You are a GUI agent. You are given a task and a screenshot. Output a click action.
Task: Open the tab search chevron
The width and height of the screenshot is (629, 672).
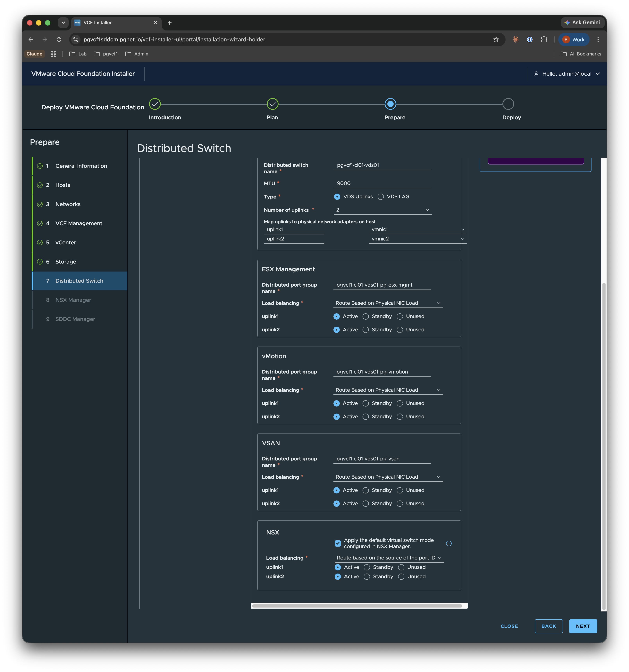pos(63,23)
